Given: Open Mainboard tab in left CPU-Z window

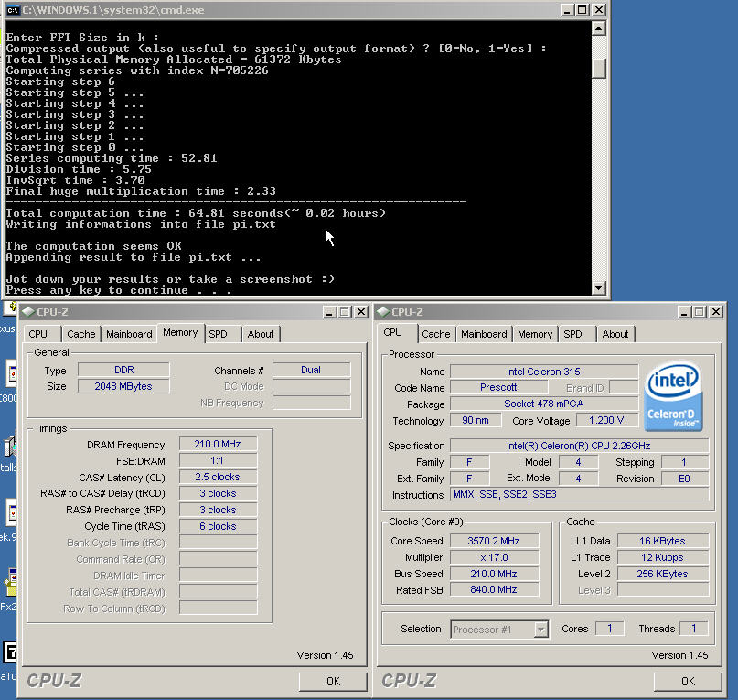Looking at the screenshot, I should coord(129,334).
